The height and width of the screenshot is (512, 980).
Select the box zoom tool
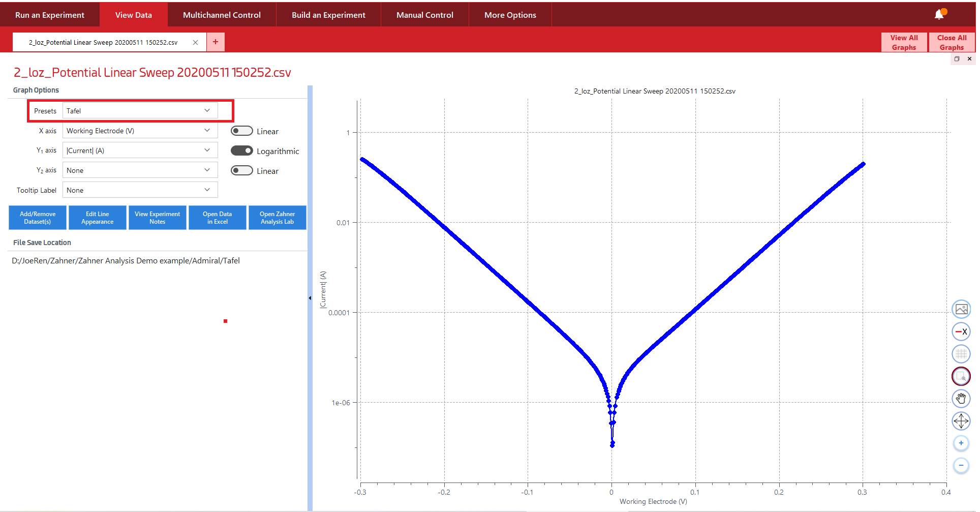(961, 376)
